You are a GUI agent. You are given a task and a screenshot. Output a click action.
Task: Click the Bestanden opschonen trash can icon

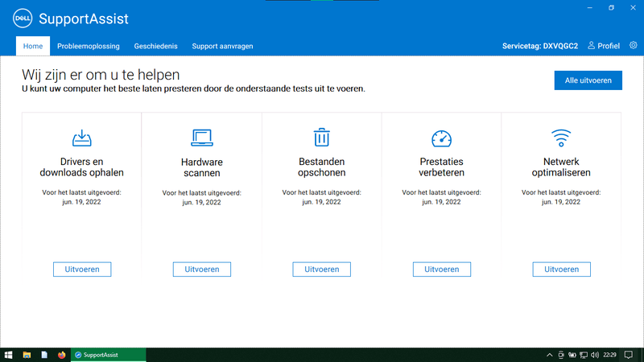pos(321,137)
